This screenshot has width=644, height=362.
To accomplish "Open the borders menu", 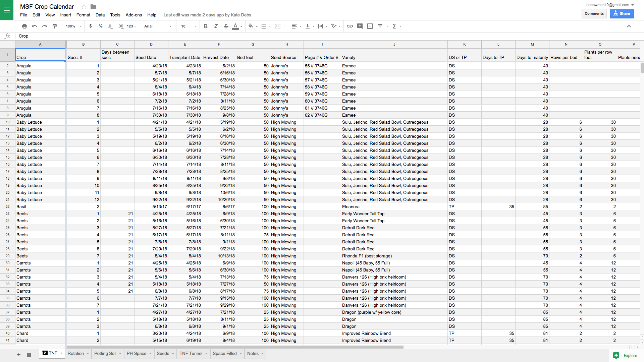I will tap(266, 26).
